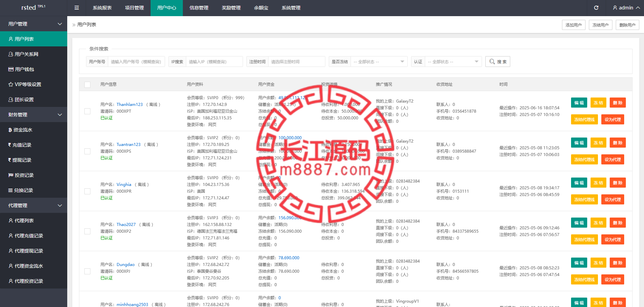Click the 充值记录 rupee icon
Viewport: 644px width, 307px height.
tap(10, 145)
